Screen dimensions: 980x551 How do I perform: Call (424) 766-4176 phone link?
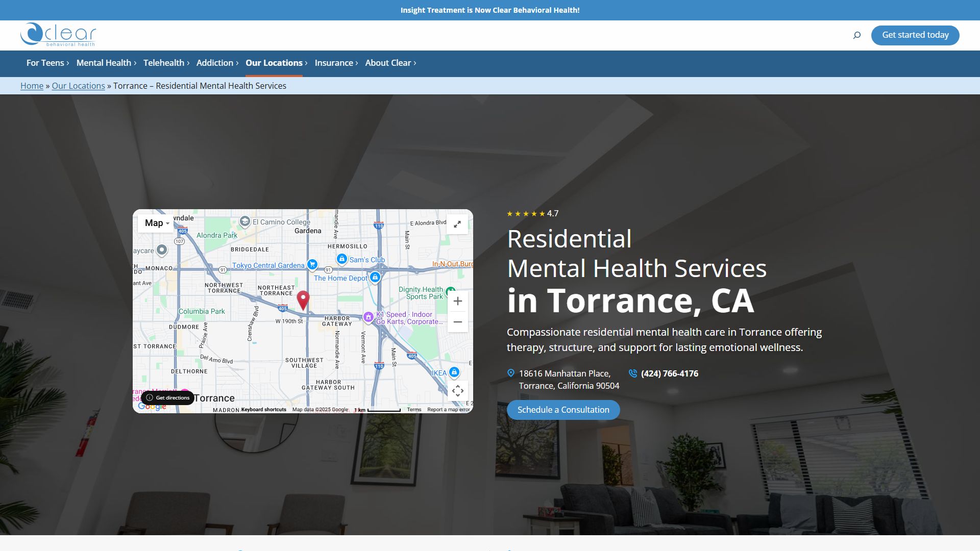tap(670, 373)
